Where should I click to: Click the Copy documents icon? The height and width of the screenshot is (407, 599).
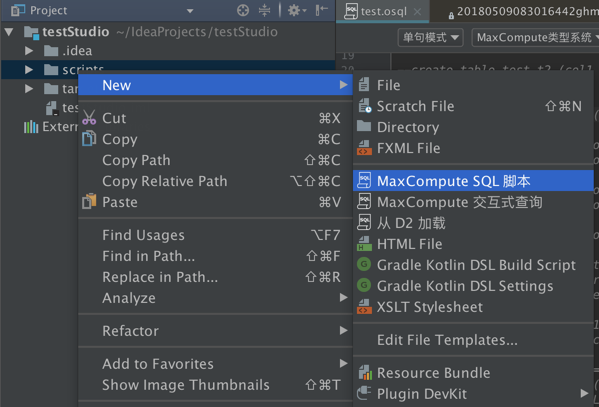pyautogui.click(x=89, y=138)
